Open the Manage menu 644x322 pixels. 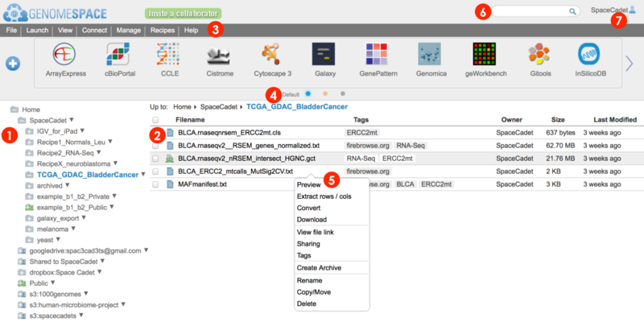(129, 31)
